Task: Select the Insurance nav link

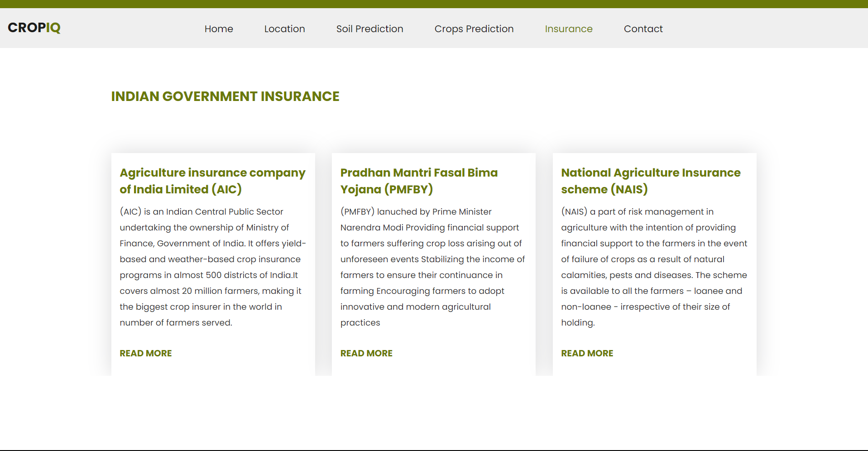Action: tap(569, 29)
